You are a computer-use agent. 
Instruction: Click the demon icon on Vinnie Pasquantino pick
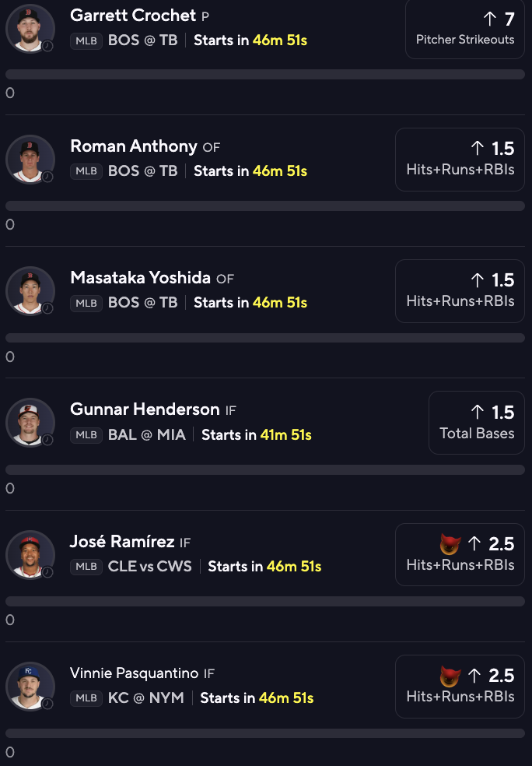tap(450, 676)
